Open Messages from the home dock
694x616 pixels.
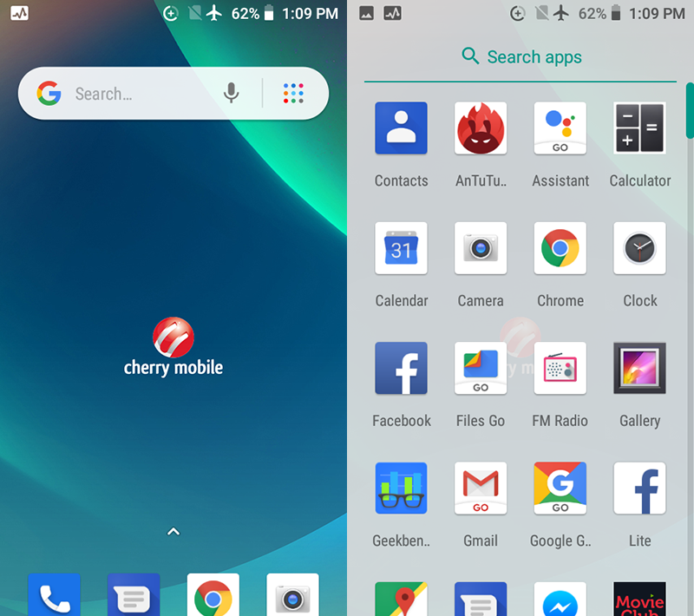[x=134, y=595]
